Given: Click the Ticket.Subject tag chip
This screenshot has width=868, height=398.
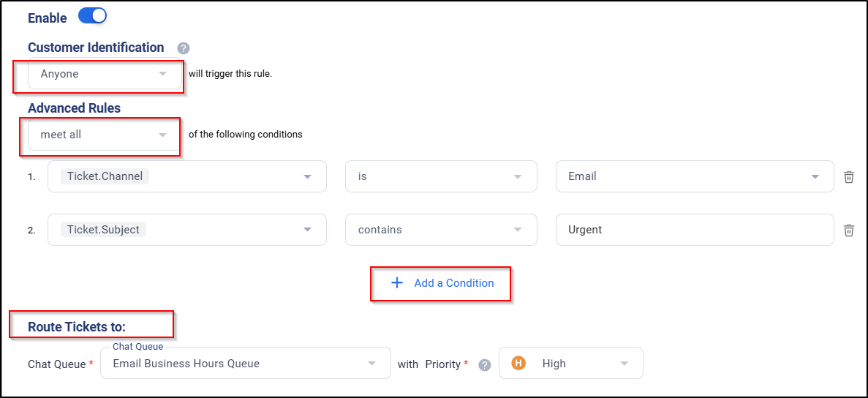Looking at the screenshot, I should (x=103, y=230).
